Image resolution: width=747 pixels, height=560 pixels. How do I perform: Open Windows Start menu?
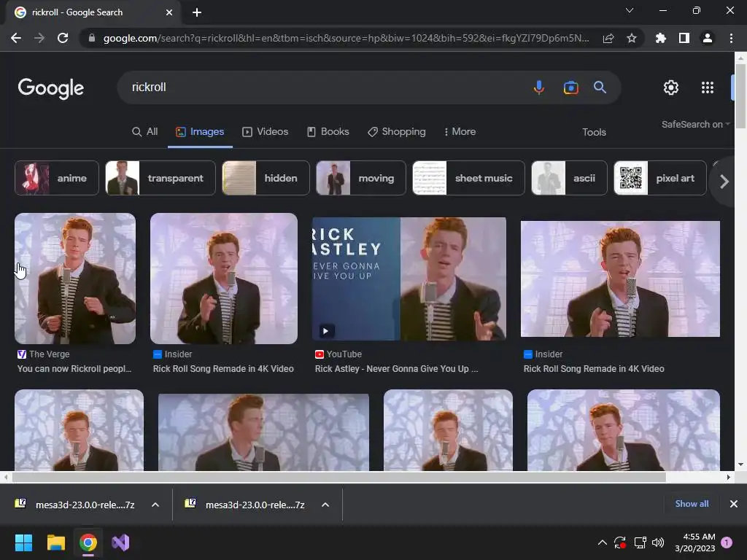23,542
